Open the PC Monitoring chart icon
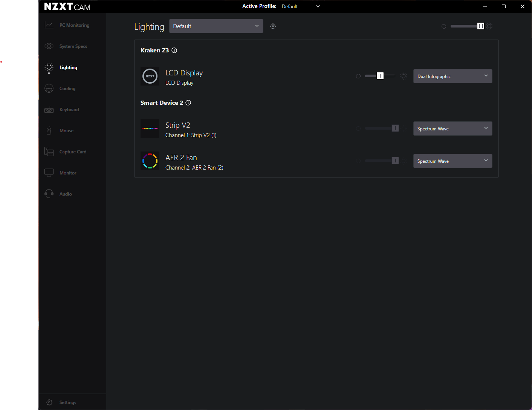The width and height of the screenshot is (532, 410). pos(49,25)
